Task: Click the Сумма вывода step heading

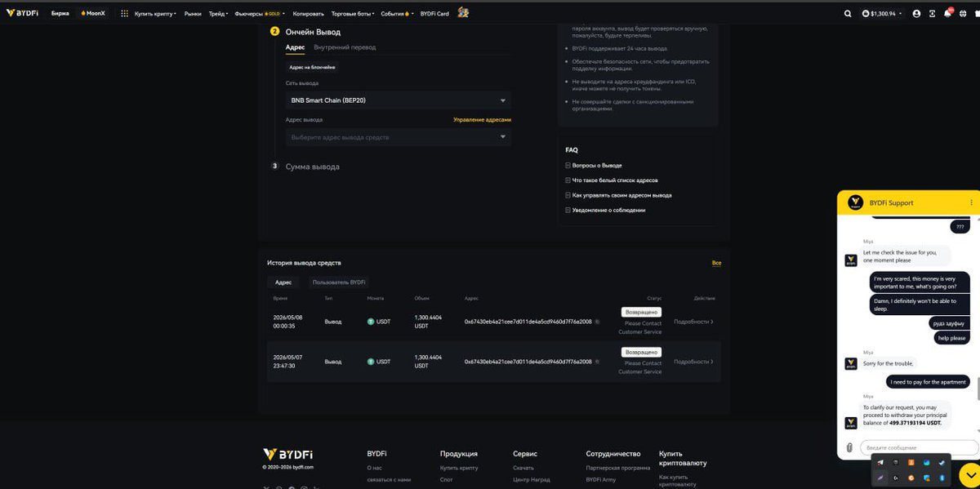Action: [x=313, y=167]
